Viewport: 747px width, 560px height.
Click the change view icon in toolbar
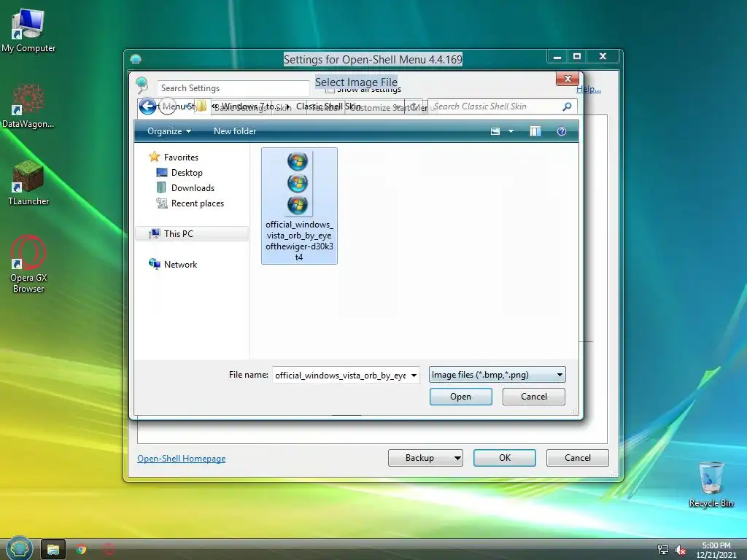495,131
